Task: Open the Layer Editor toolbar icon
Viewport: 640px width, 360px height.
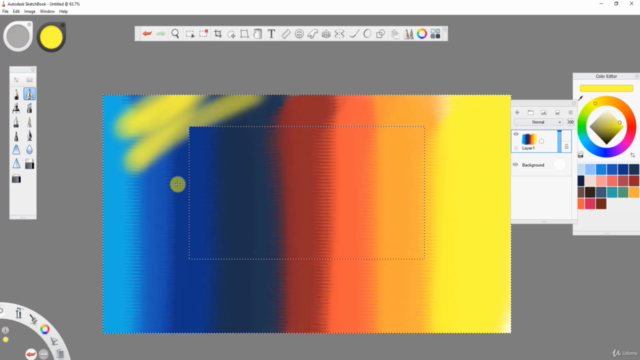Action: tap(395, 34)
